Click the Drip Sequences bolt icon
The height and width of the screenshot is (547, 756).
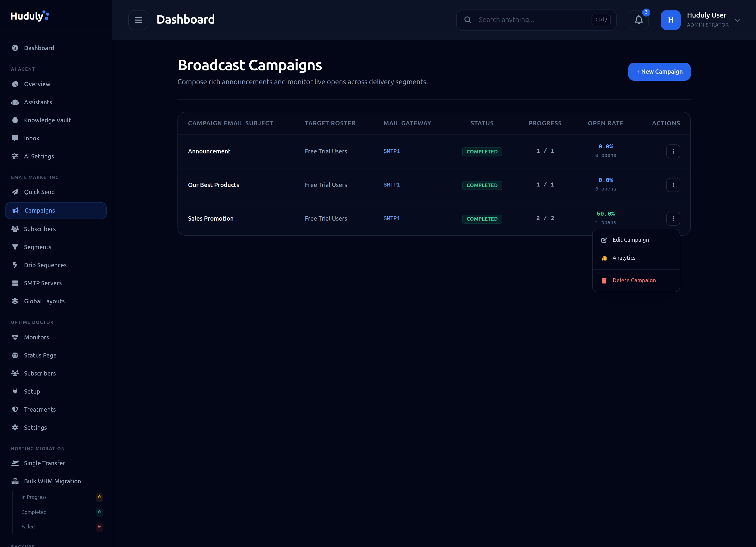point(15,265)
